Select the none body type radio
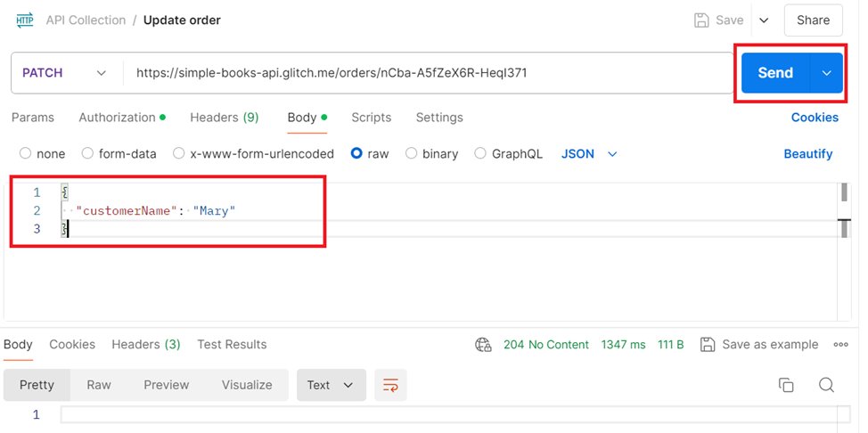 25,153
